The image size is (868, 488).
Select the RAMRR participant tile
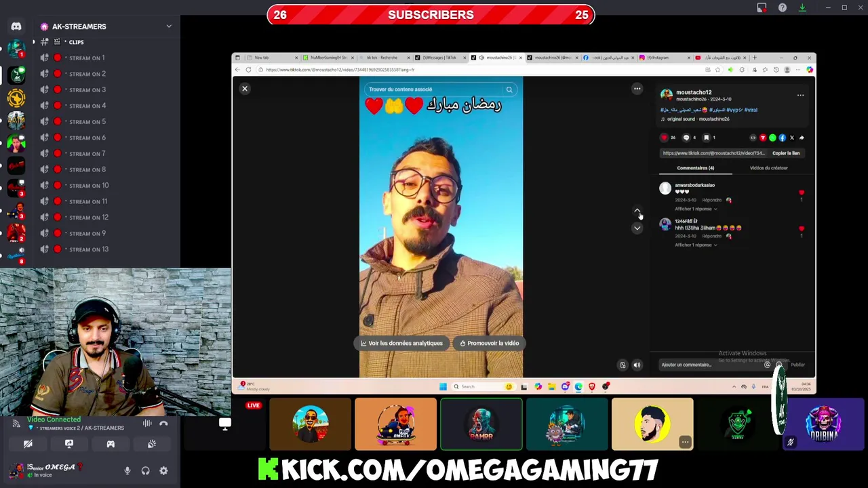click(481, 424)
